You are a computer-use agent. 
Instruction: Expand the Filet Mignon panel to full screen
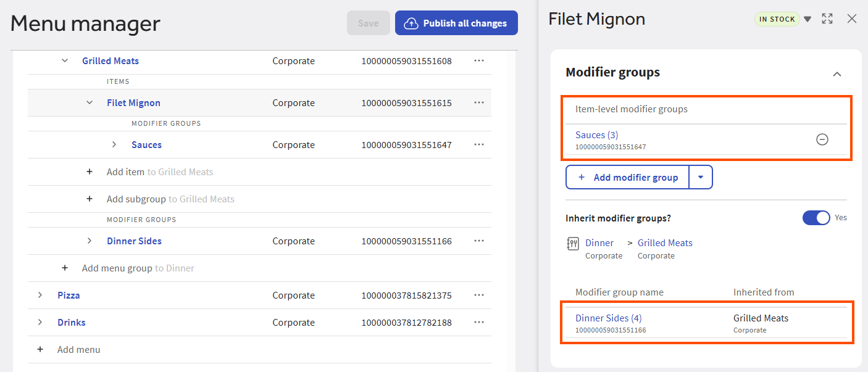tap(827, 19)
